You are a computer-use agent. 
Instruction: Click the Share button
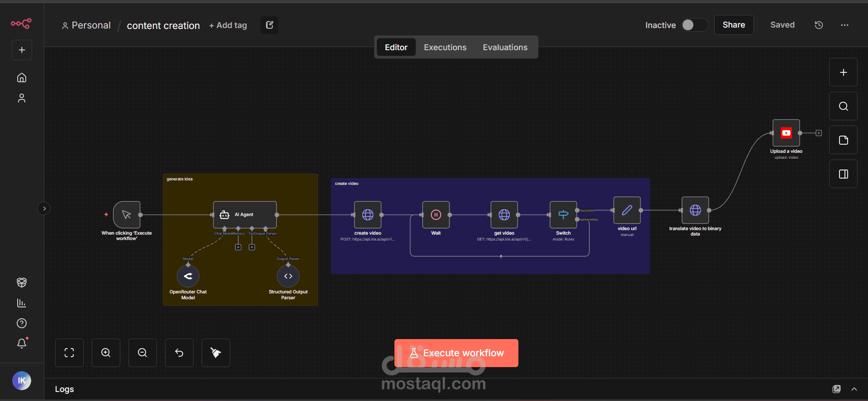tap(734, 25)
